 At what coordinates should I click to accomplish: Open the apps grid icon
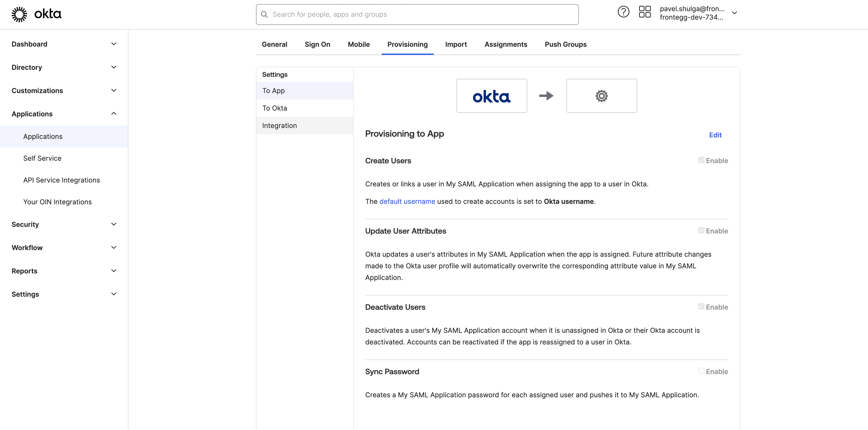[x=645, y=12]
